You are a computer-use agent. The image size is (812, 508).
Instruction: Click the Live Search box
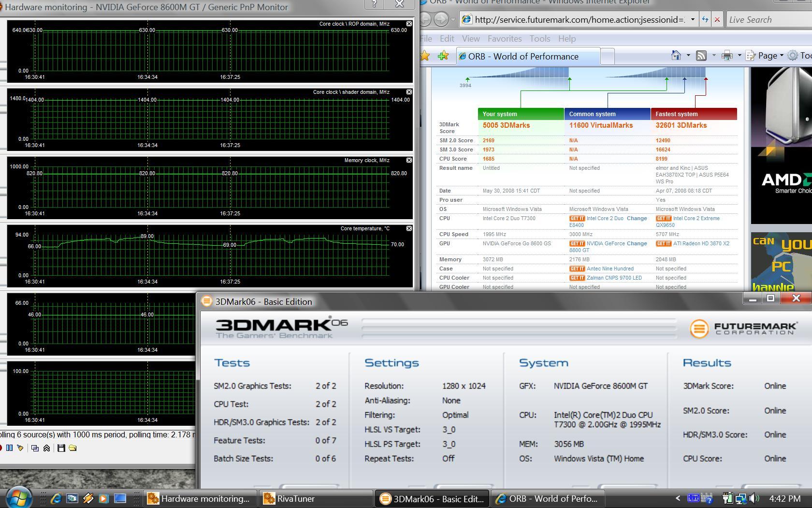coord(768,19)
